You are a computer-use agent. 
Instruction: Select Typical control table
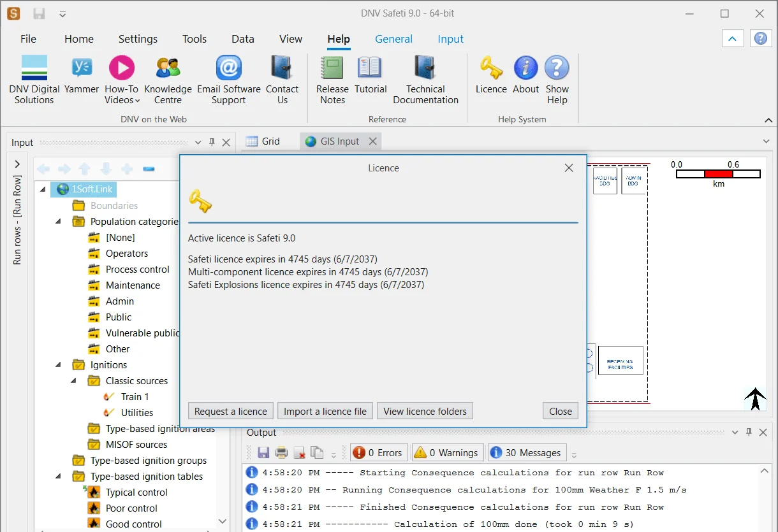[x=136, y=492]
